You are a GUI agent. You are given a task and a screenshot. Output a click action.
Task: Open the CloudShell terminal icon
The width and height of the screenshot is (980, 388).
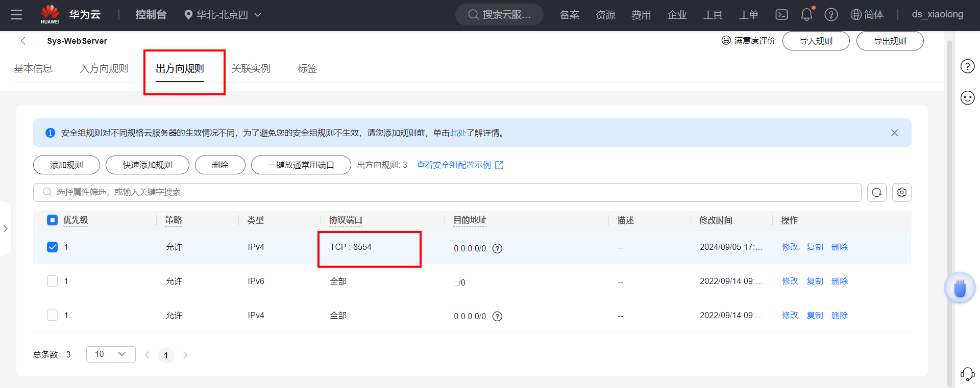781,15
